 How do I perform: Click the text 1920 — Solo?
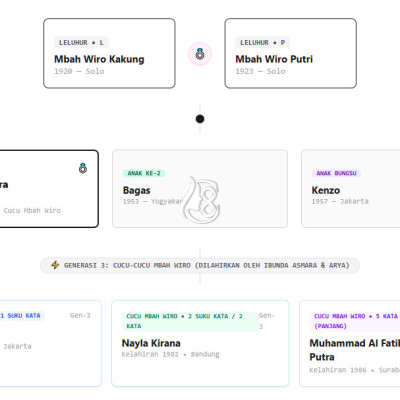(79, 71)
